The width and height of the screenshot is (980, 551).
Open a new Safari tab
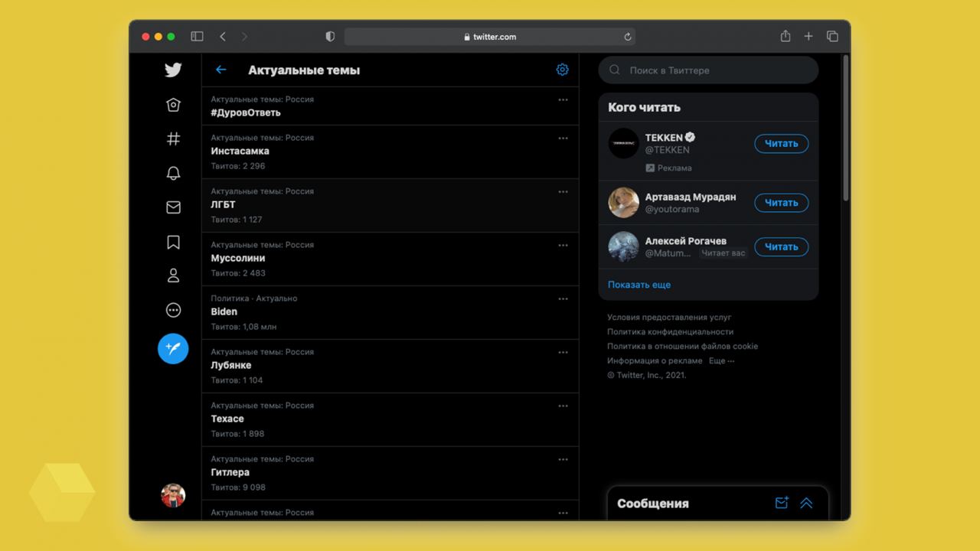click(808, 36)
